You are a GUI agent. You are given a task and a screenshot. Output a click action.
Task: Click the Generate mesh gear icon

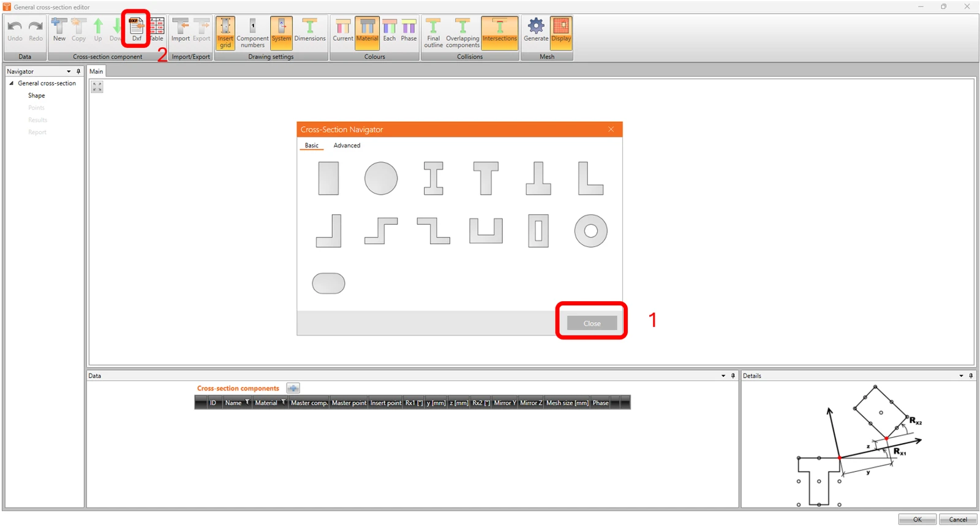(x=536, y=30)
